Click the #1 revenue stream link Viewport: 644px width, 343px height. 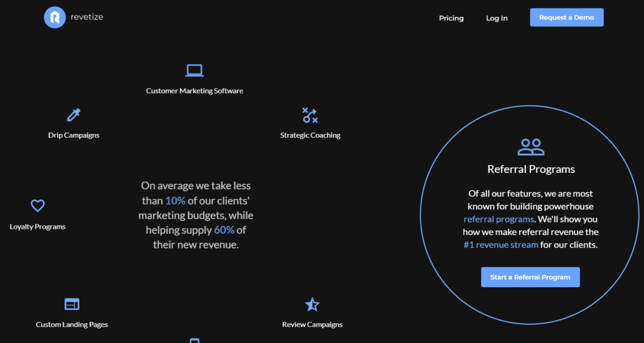[x=501, y=245]
